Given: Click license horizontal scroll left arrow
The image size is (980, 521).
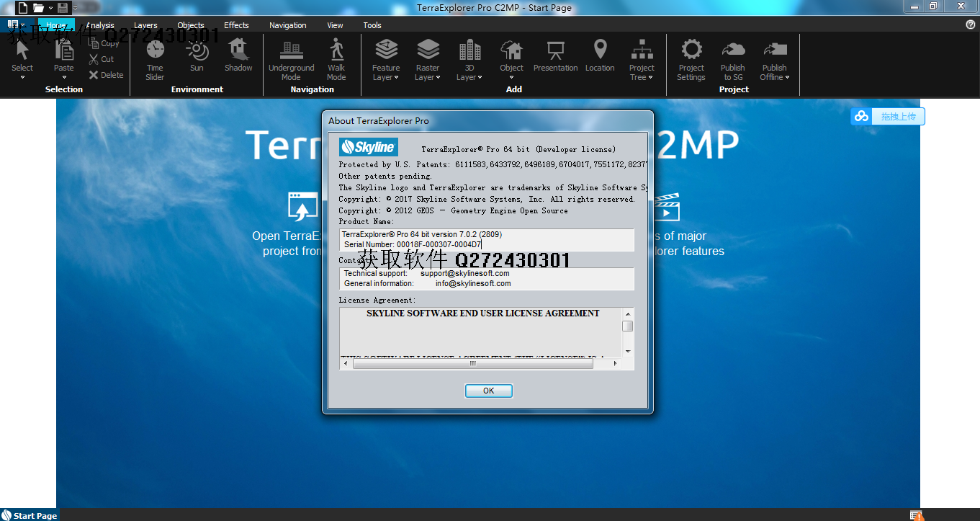Looking at the screenshot, I should (x=346, y=363).
